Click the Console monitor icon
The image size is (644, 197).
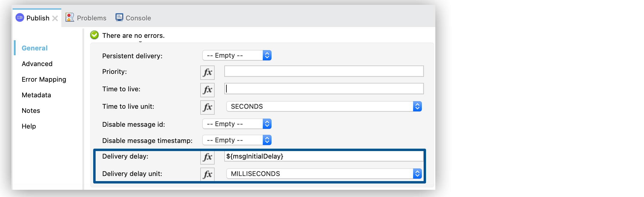click(119, 17)
